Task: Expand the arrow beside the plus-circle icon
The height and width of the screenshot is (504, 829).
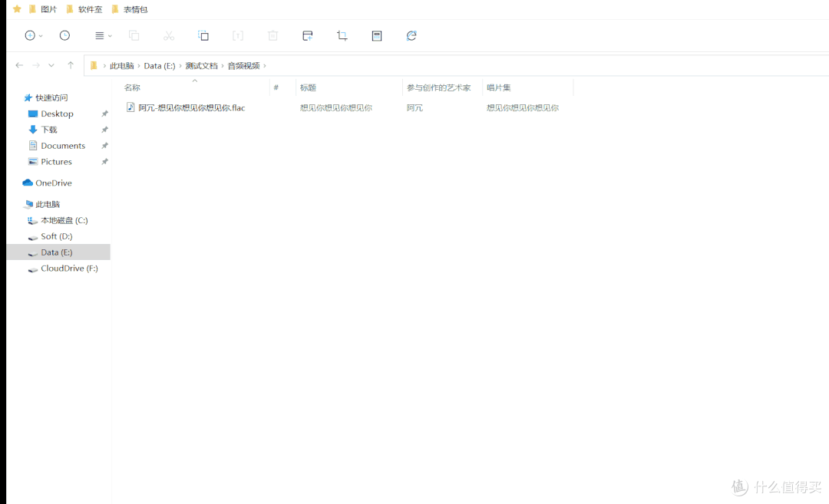Action: click(41, 36)
